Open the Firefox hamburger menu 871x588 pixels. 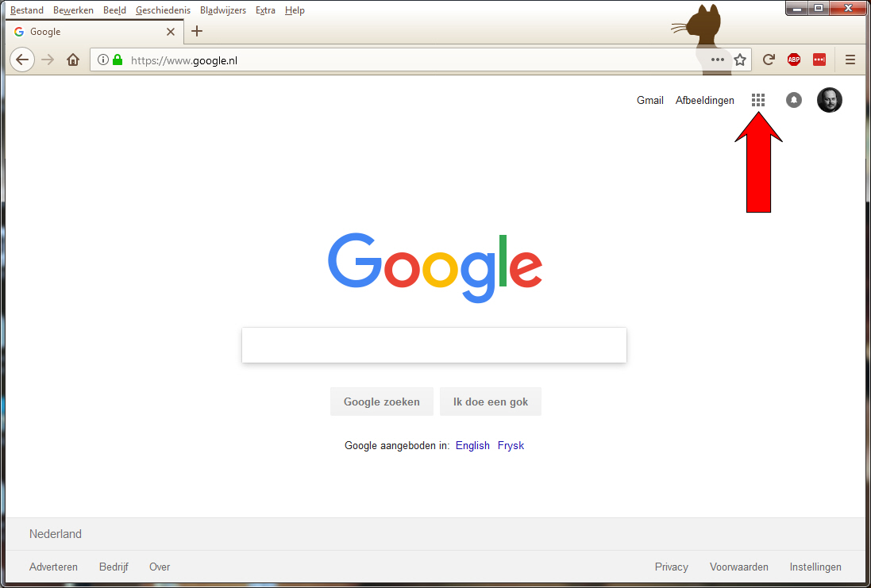(850, 60)
